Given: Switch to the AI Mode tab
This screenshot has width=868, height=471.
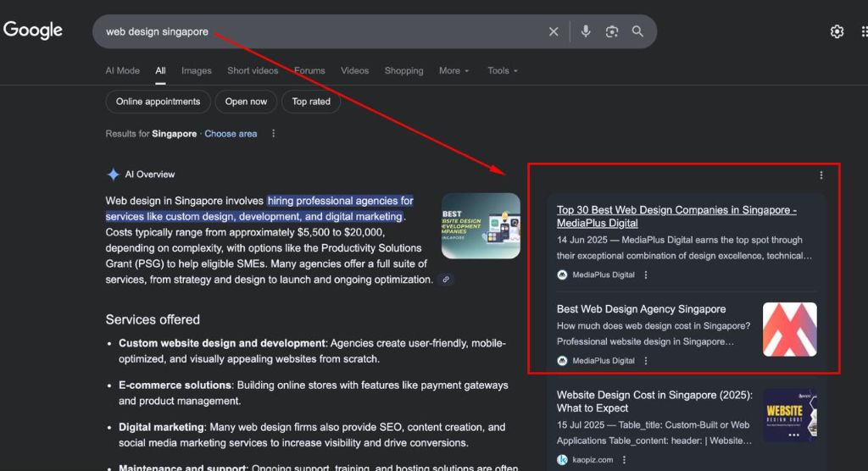Looking at the screenshot, I should click(x=122, y=71).
